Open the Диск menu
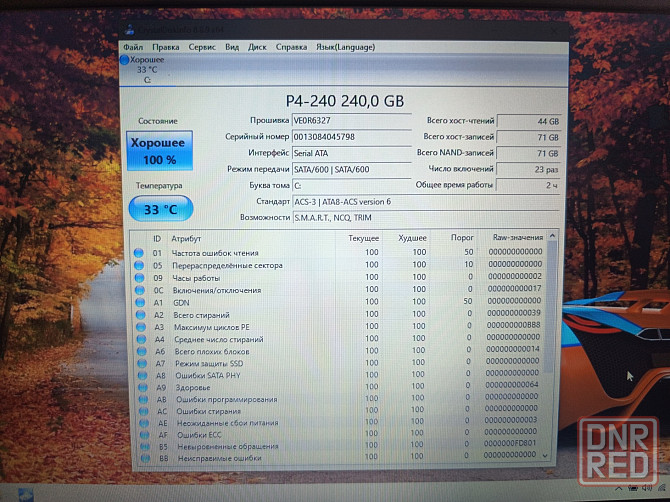670x502 pixels. pyautogui.click(x=257, y=47)
